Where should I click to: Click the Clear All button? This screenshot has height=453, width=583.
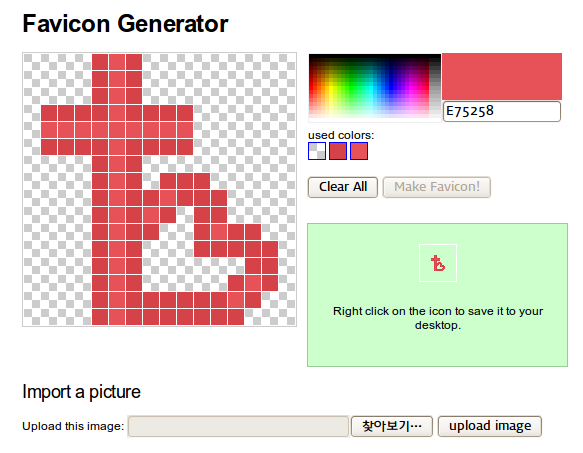[x=343, y=187]
